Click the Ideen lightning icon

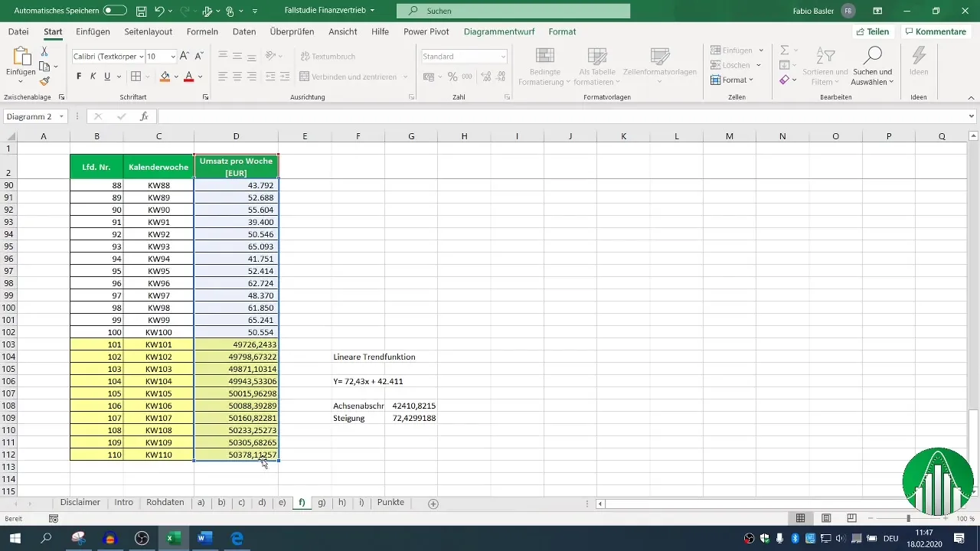[x=919, y=61]
